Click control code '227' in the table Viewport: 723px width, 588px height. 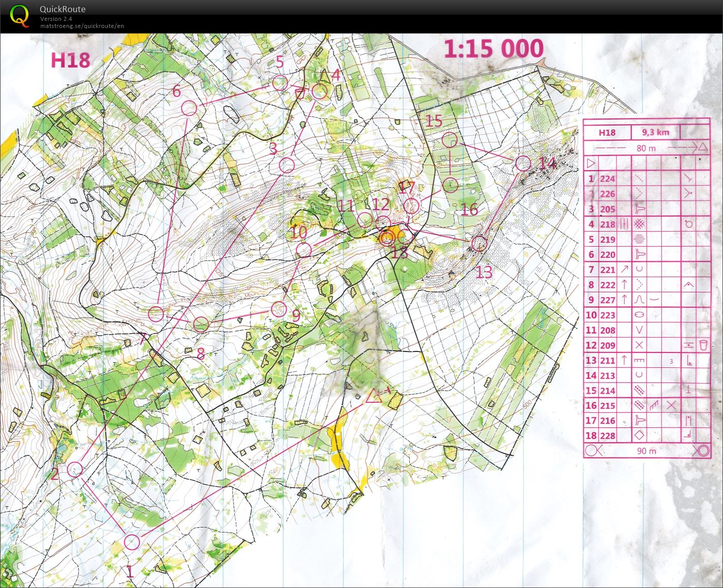(x=608, y=300)
